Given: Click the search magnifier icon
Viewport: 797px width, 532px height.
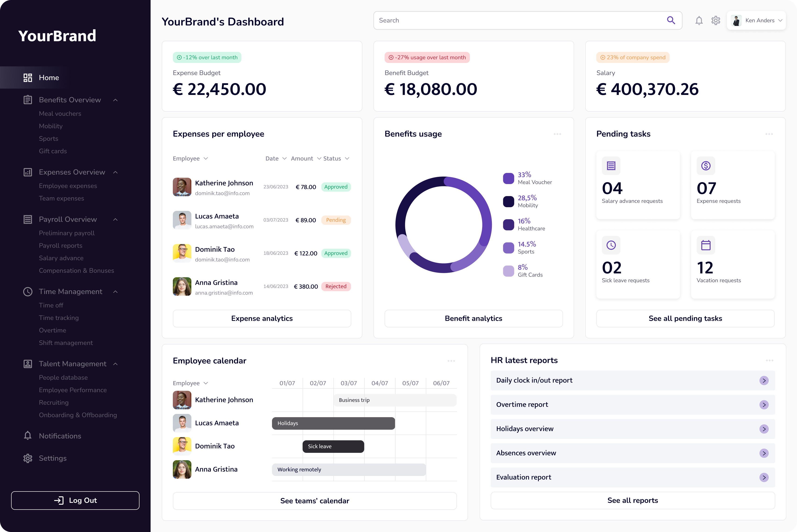Looking at the screenshot, I should (x=671, y=20).
